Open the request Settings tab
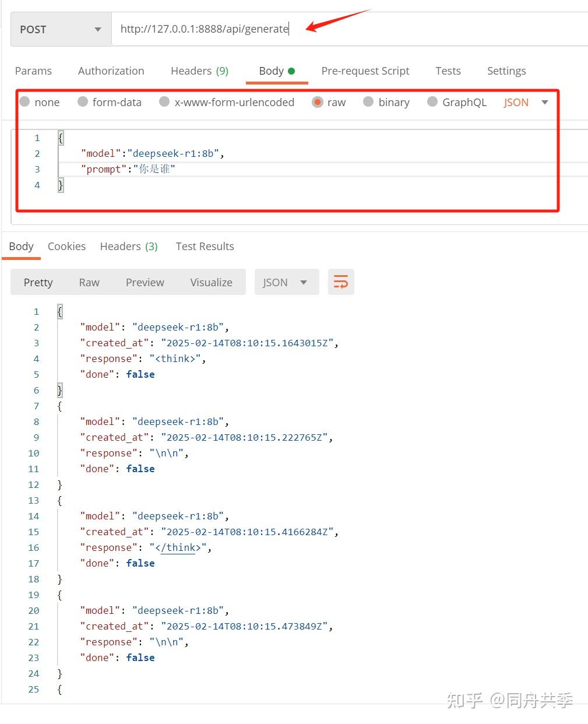This screenshot has width=588, height=724. [x=506, y=71]
